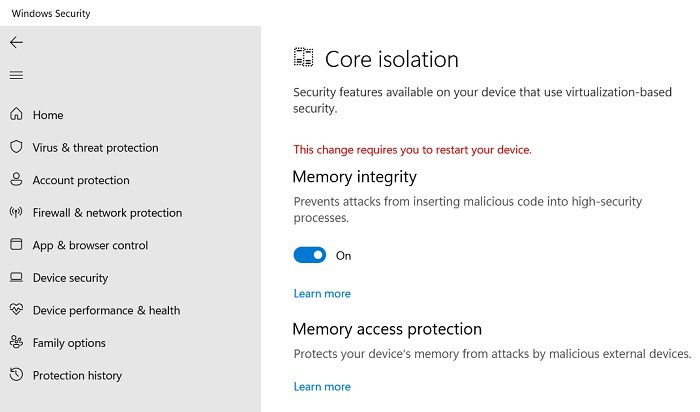Click the Device performance & health heart icon

16,310
